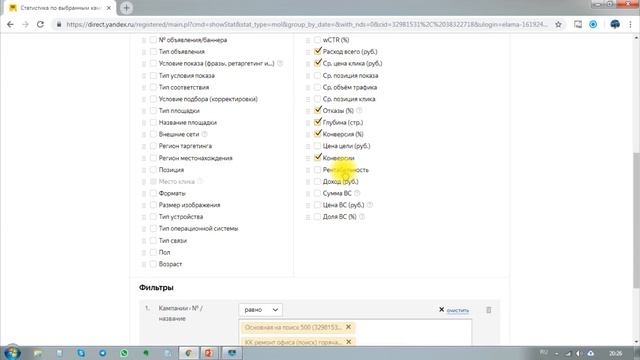640x360 pixels.
Task: Enable the 'wCTR (%)' checkbox
Action: point(318,40)
